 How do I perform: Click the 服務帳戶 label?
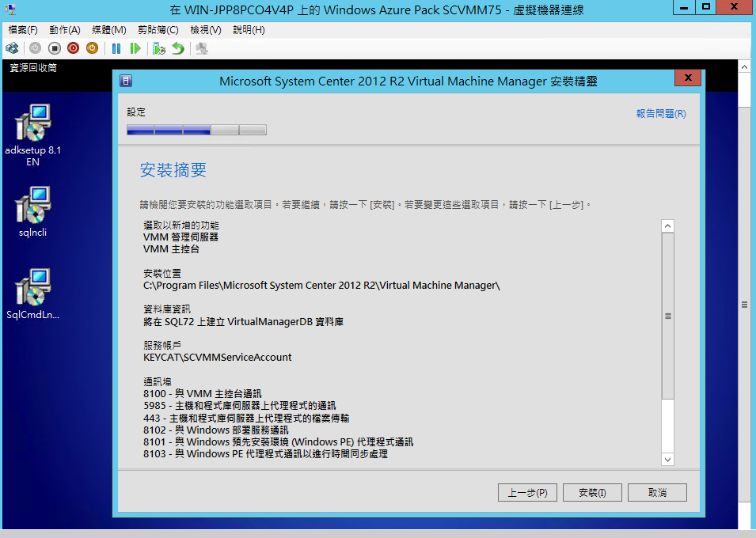coord(162,345)
